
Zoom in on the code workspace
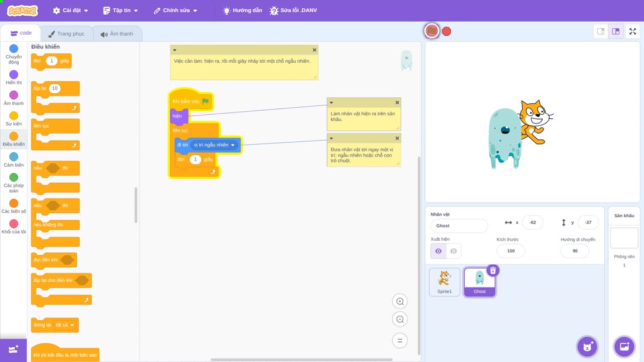400,301
